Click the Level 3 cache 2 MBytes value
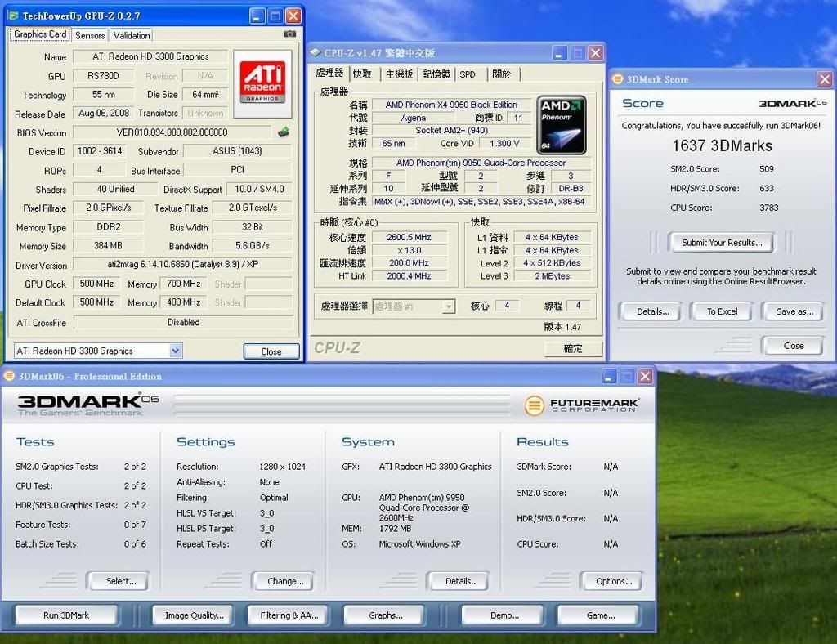Screen dimensions: 837x644 pyautogui.click(x=553, y=276)
